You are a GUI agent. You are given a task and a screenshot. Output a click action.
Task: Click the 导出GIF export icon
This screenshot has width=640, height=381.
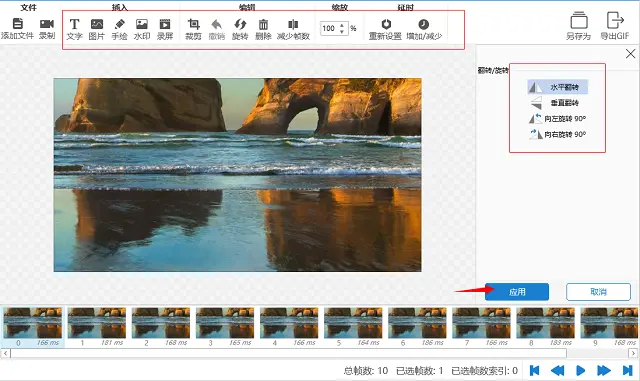[x=615, y=20]
